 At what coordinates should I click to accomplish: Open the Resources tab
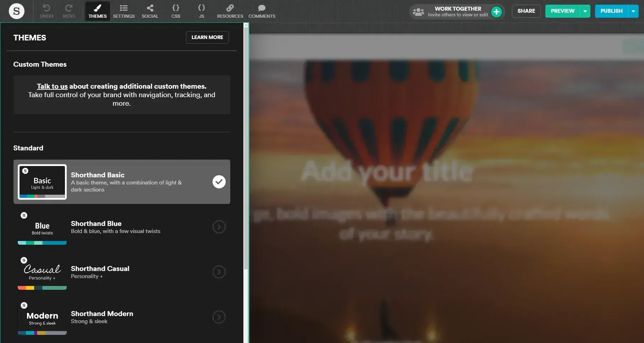[x=230, y=11]
